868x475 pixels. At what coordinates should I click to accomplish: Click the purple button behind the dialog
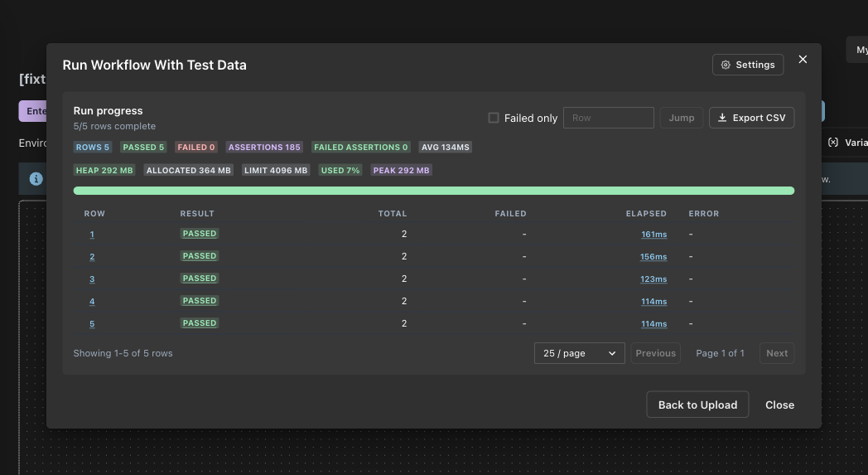[x=32, y=111]
